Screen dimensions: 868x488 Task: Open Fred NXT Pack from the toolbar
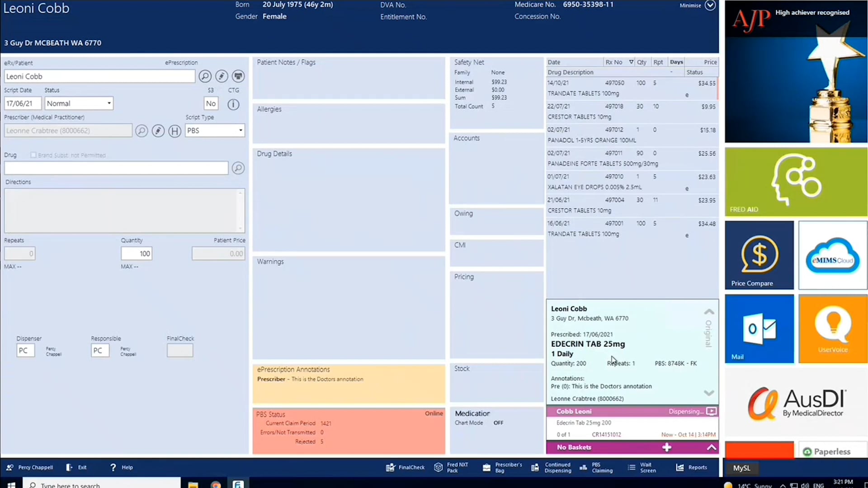(x=452, y=467)
